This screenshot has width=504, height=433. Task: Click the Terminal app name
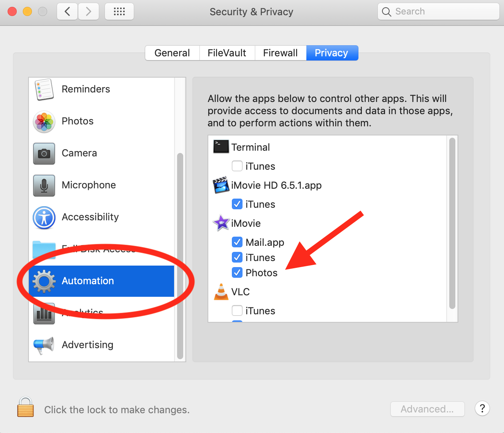(x=250, y=147)
